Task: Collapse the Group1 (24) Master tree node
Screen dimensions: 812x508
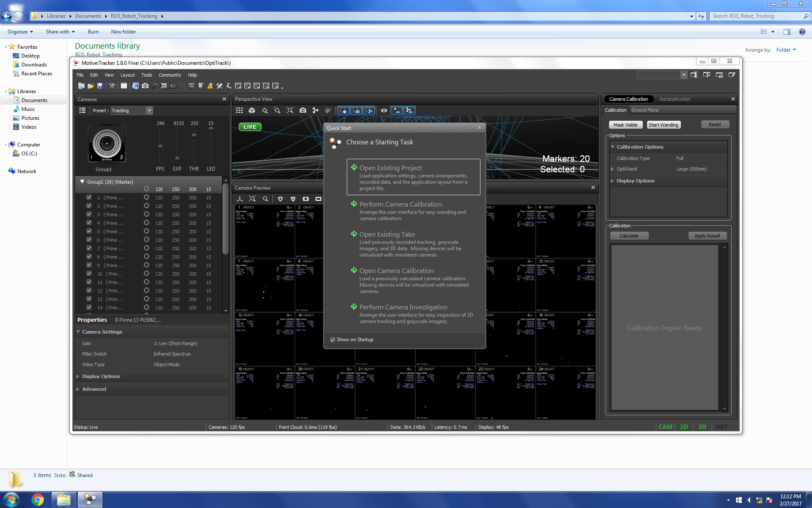Action: click(x=82, y=182)
